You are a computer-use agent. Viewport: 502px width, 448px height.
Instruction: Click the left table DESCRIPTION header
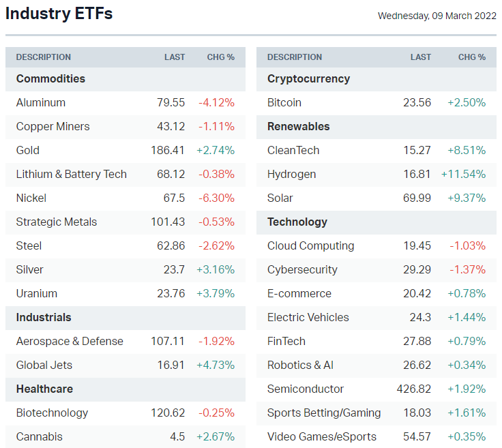click(44, 57)
